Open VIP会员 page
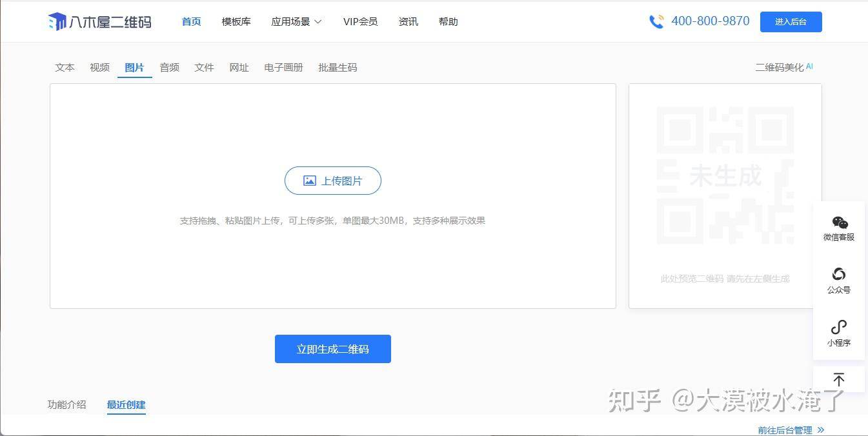 pyautogui.click(x=360, y=21)
